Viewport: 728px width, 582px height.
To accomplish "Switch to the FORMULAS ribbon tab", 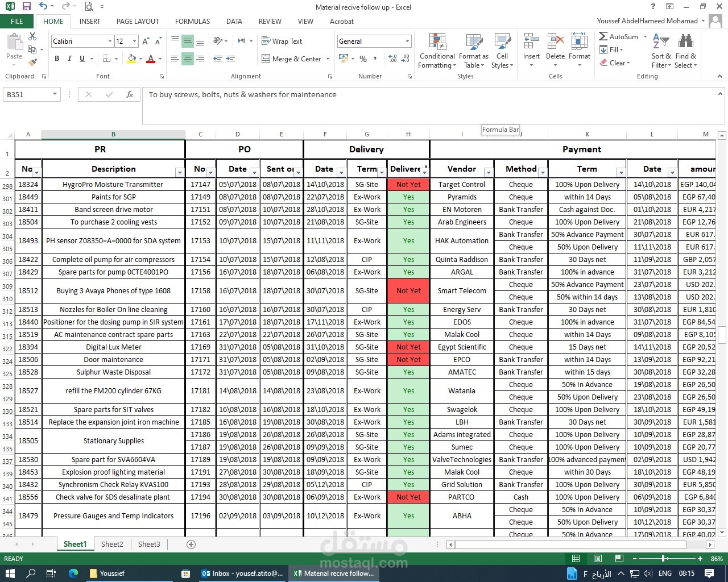I will [x=192, y=21].
